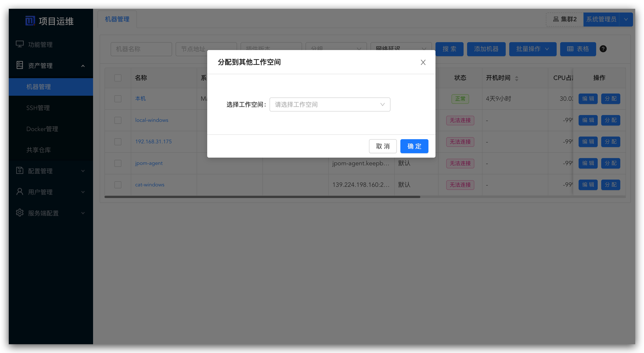Viewport: 644px width, 353px height.
Task: Open the SSH管理 menu item
Action: 38,108
